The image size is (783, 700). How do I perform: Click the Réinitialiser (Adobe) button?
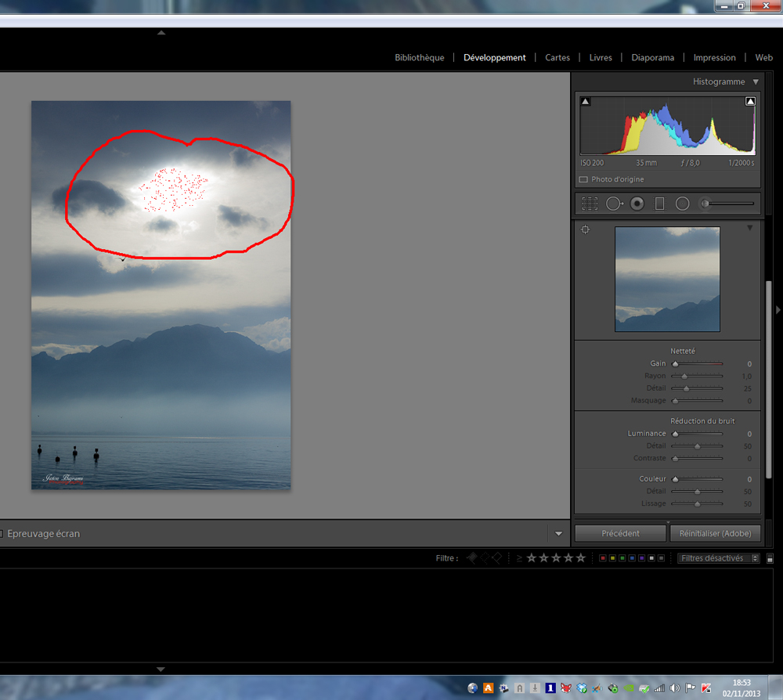(x=715, y=533)
